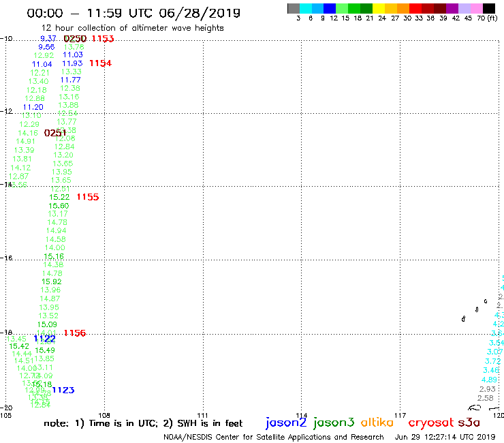The image size is (504, 443).
Task: Click wave height value '15.60'
Action: [x=59, y=206]
